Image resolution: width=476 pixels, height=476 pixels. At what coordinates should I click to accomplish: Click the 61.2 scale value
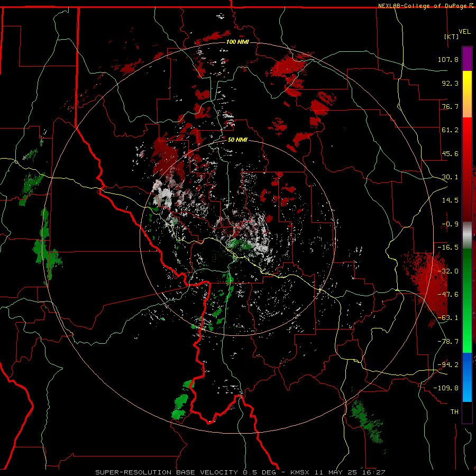tap(450, 130)
